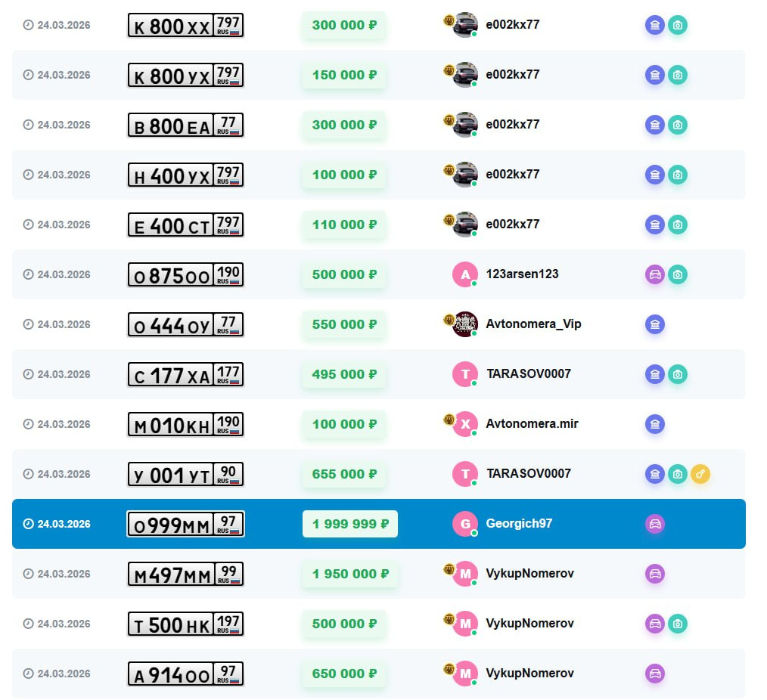Image resolution: width=767 pixels, height=700 pixels.
Task: Open the Georgich97 seller profile link
Action: (x=519, y=523)
